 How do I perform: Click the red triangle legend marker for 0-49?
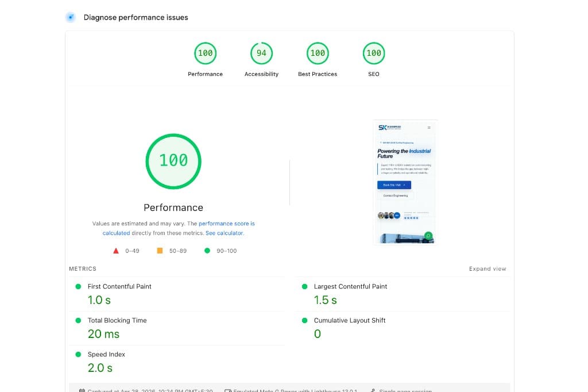(x=117, y=250)
